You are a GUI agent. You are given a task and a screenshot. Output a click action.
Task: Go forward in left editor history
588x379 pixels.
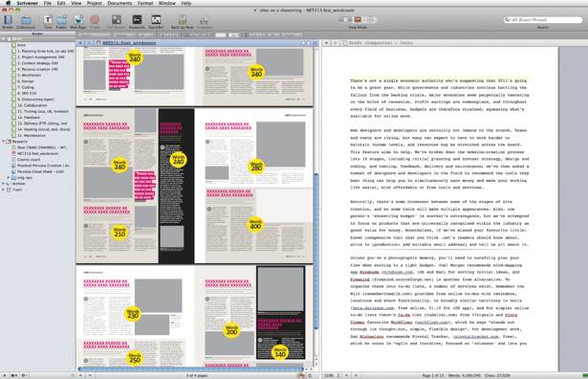[89, 43]
